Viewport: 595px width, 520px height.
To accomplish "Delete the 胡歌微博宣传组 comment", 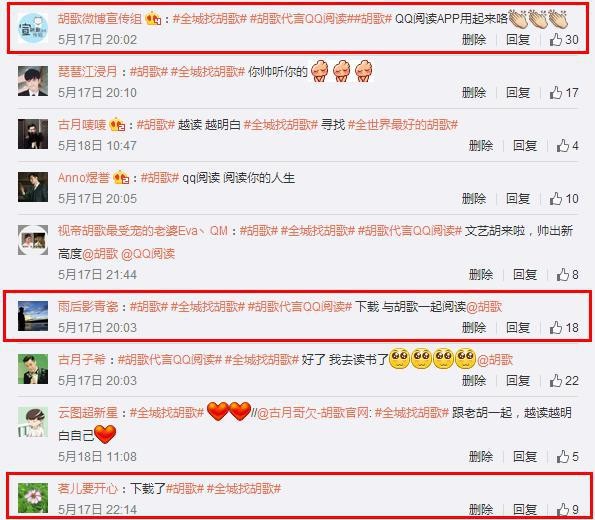I will 474,39.
